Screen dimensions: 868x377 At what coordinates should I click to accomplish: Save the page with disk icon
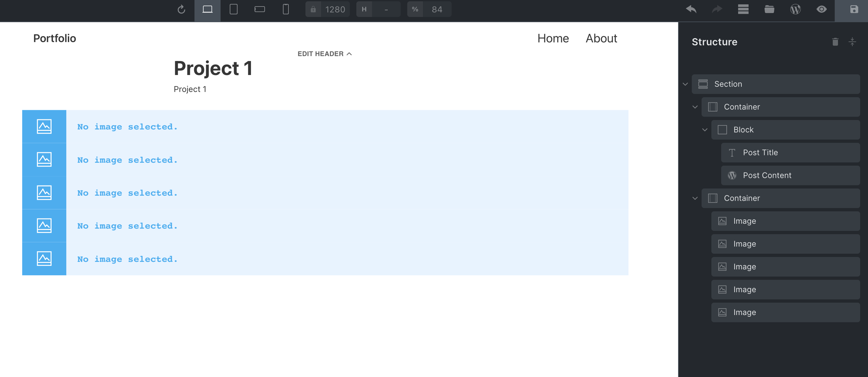pos(854,9)
